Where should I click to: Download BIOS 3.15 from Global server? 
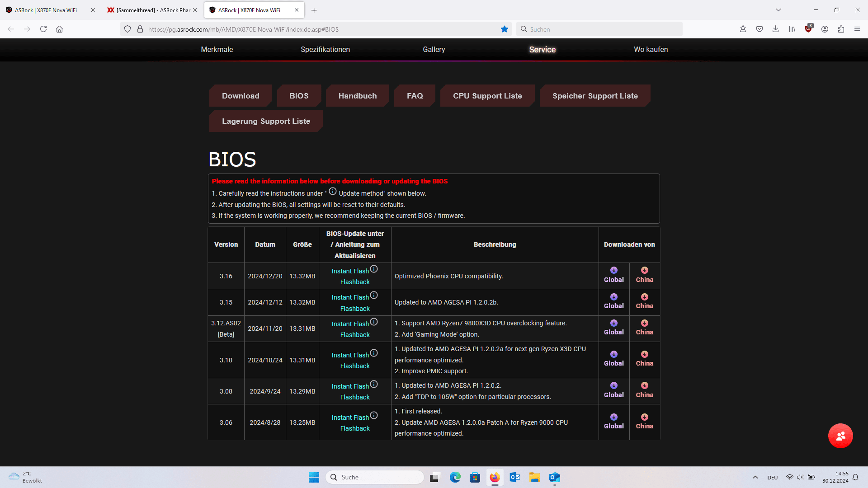click(x=613, y=301)
